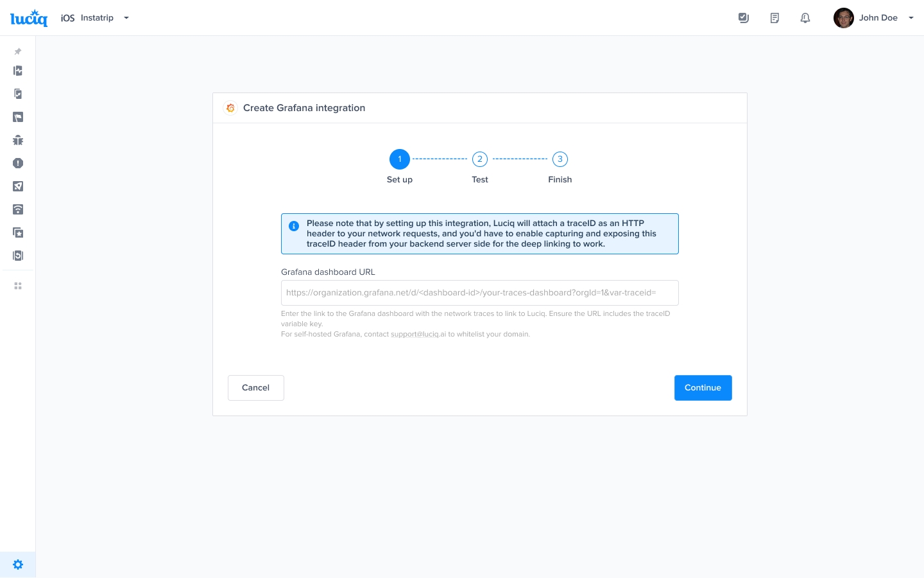924x578 pixels.
Task: Click the Luciq logo
Action: click(x=29, y=18)
